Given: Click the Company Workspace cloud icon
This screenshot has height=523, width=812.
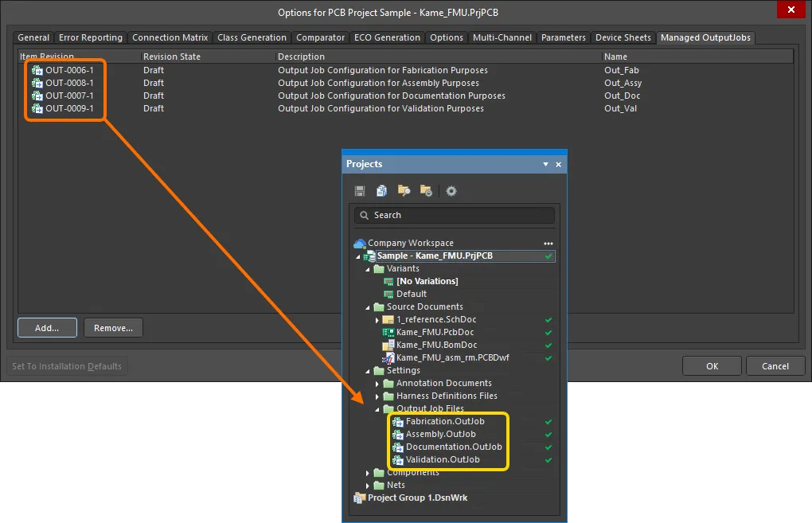Looking at the screenshot, I should pyautogui.click(x=360, y=243).
